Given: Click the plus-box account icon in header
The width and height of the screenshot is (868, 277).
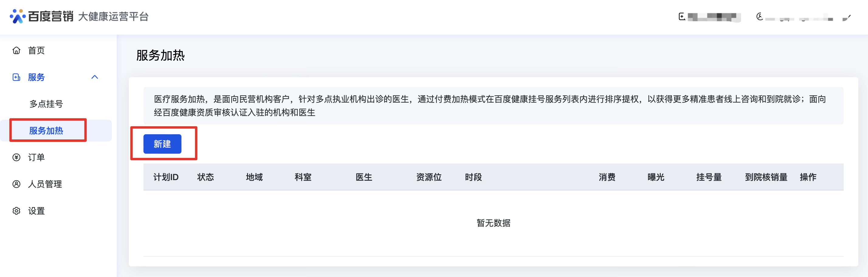Looking at the screenshot, I should 682,16.
